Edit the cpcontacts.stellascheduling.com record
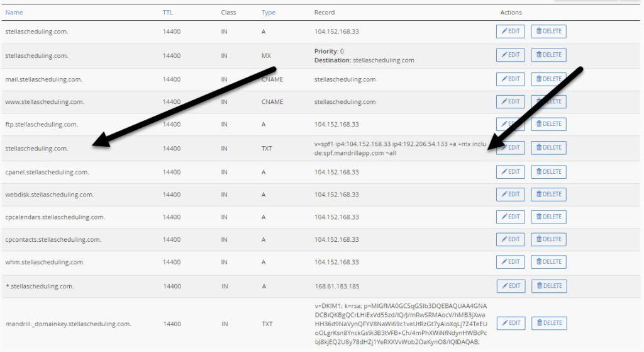The image size is (644, 352). click(x=511, y=239)
